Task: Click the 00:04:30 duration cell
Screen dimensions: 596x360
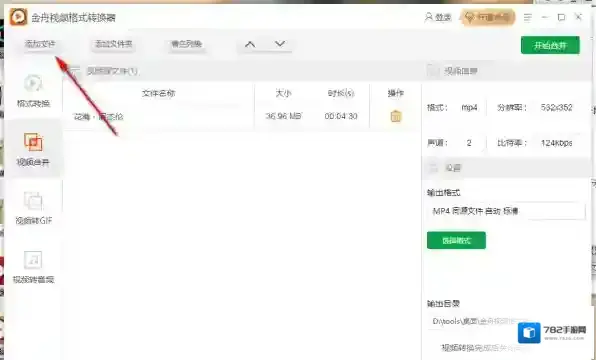Action: pyautogui.click(x=341, y=116)
